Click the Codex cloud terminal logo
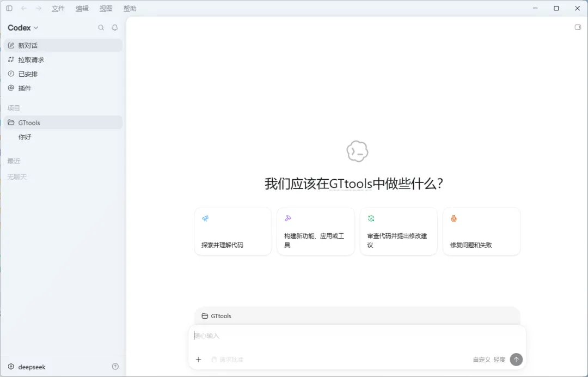Screen dimensions: 588x377 click(x=357, y=151)
